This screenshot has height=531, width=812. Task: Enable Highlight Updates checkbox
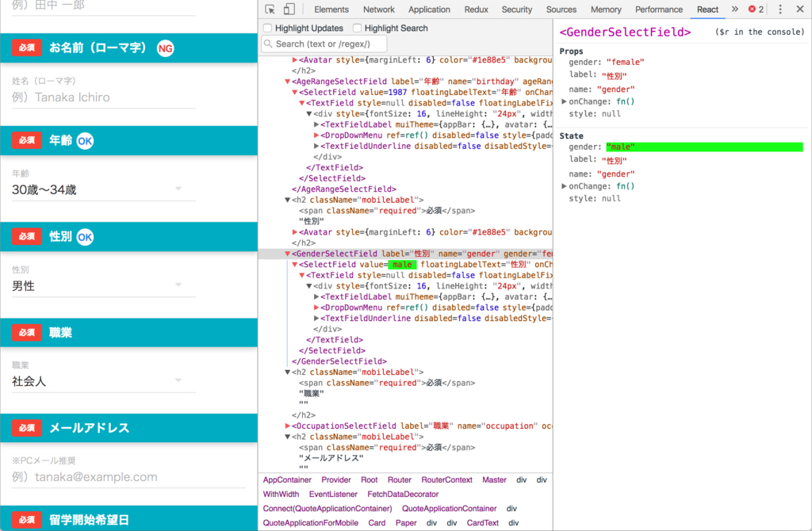[268, 28]
